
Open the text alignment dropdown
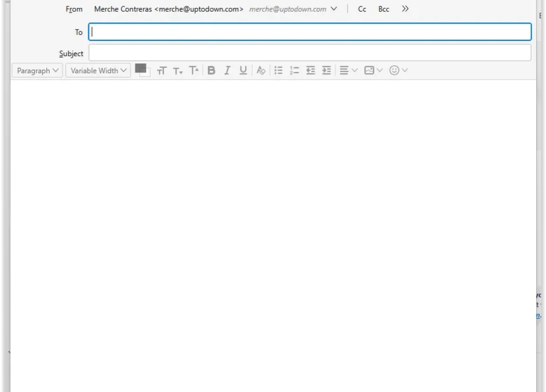tap(349, 71)
